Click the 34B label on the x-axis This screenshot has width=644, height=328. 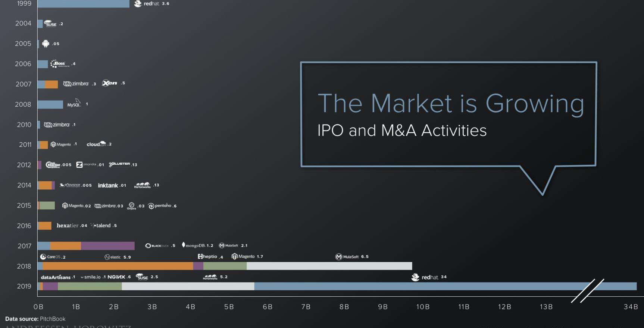631,307
